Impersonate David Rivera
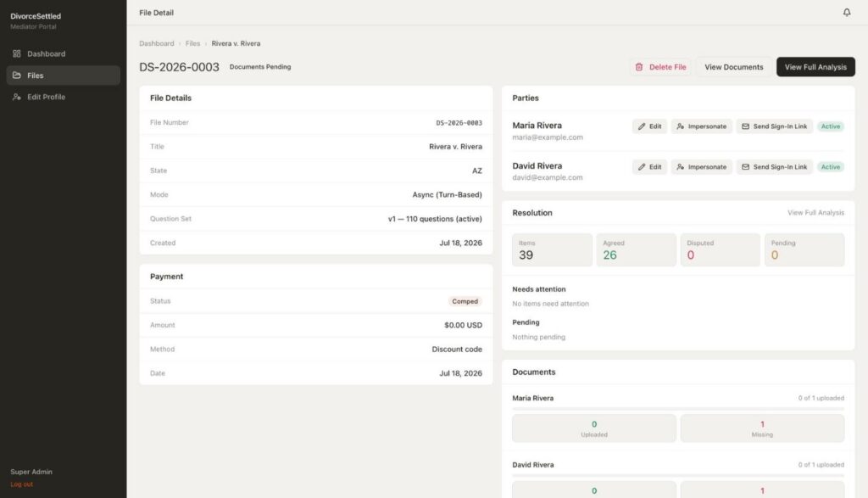 [x=701, y=167]
